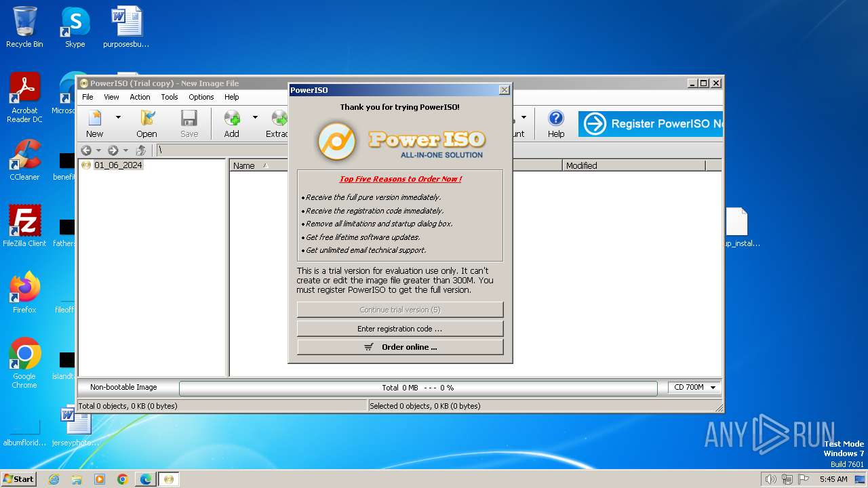
Task: Open the Firefox desktop icon
Action: [24, 292]
